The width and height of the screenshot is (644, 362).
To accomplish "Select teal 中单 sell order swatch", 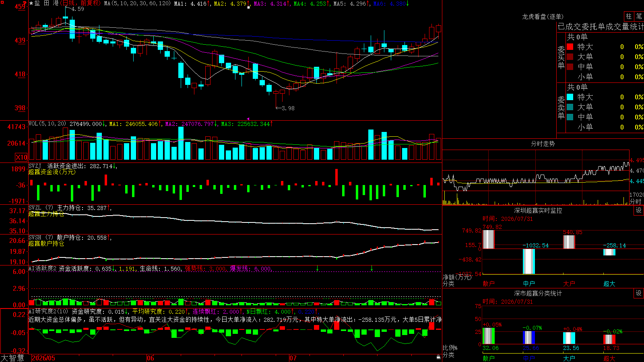I will (x=570, y=117).
